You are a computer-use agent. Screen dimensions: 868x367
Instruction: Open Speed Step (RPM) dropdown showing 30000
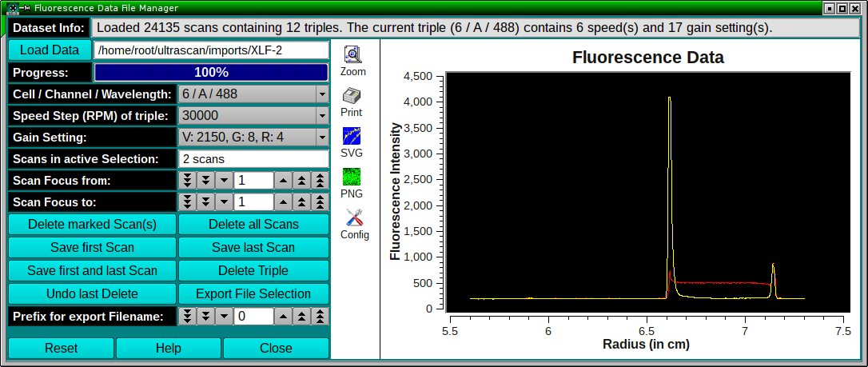click(x=253, y=116)
